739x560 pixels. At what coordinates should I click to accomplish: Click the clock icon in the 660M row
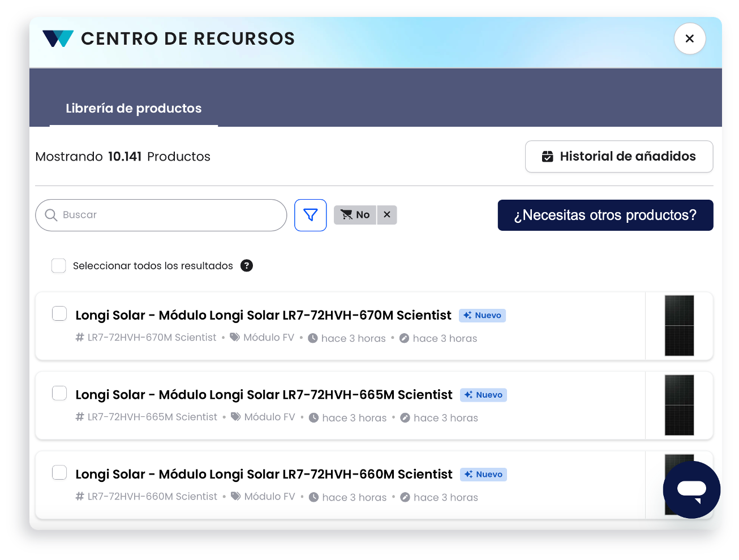[313, 497]
